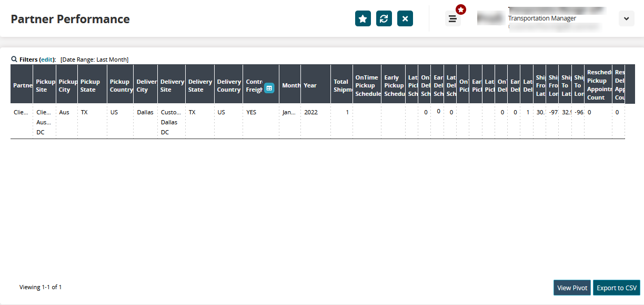The image size is (644, 305).
Task: Open the hamburger menu with star badge
Action: 452,18
